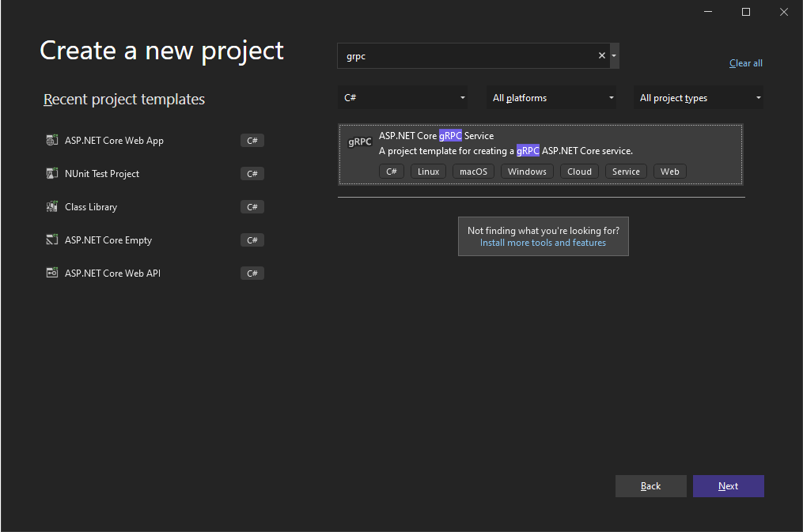Select the ASP.NET Core gRPC Service template
Image resolution: width=803 pixels, height=532 pixels.
pos(540,150)
